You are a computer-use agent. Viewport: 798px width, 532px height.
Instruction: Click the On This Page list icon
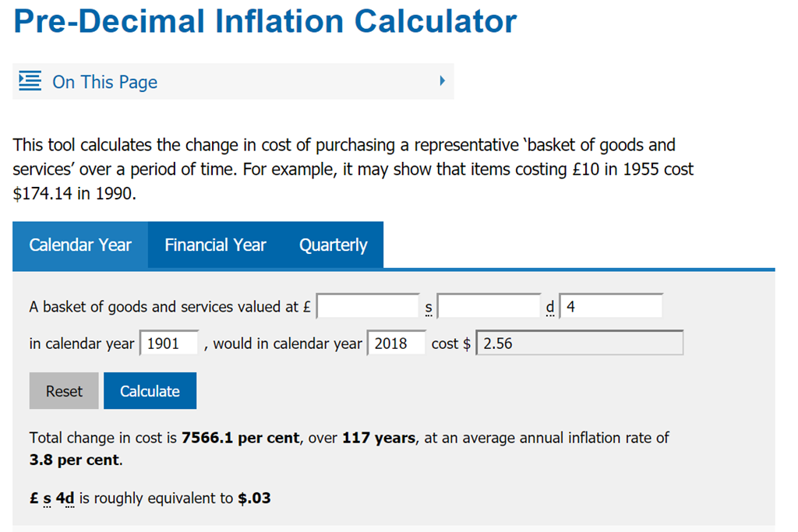[30, 81]
